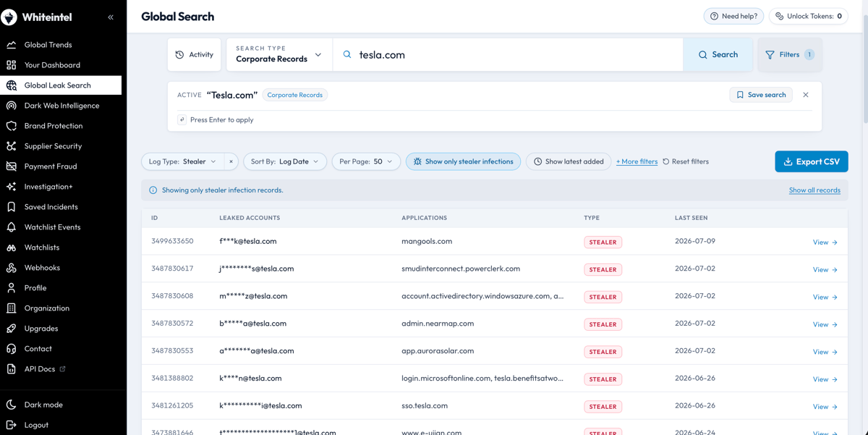Click ID 3499633650
868x435 pixels.
(x=172, y=241)
